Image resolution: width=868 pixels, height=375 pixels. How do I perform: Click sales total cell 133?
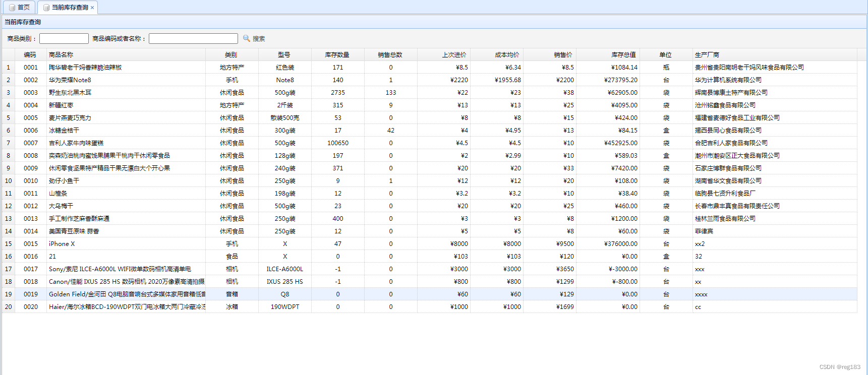[x=391, y=92]
